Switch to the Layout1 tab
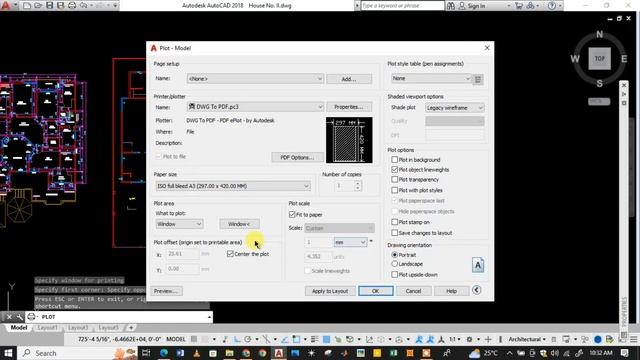 click(x=47, y=328)
